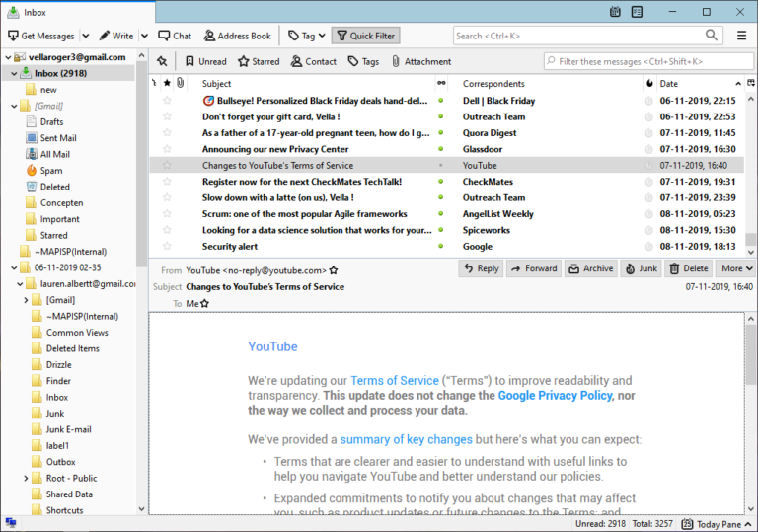This screenshot has width=758, height=532.
Task: Mark the message as Junk
Action: click(641, 268)
